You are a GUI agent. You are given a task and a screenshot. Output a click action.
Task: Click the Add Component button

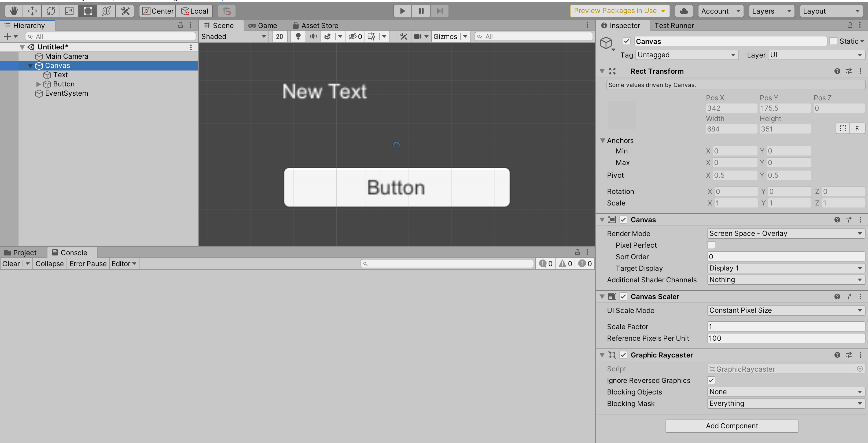click(731, 426)
